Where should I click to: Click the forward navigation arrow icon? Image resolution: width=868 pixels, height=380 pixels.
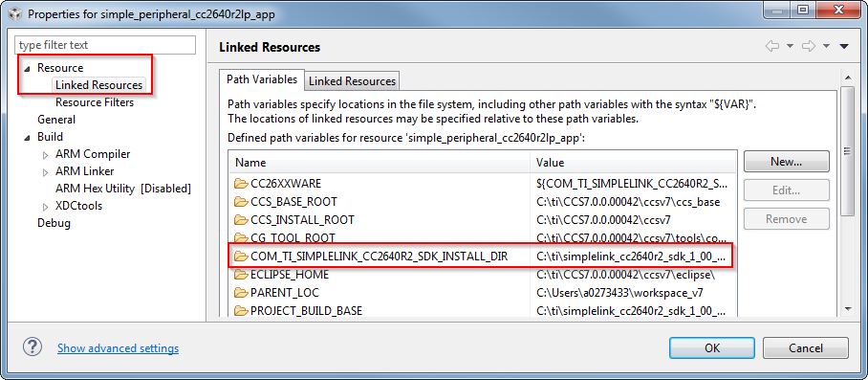pyautogui.click(x=809, y=46)
